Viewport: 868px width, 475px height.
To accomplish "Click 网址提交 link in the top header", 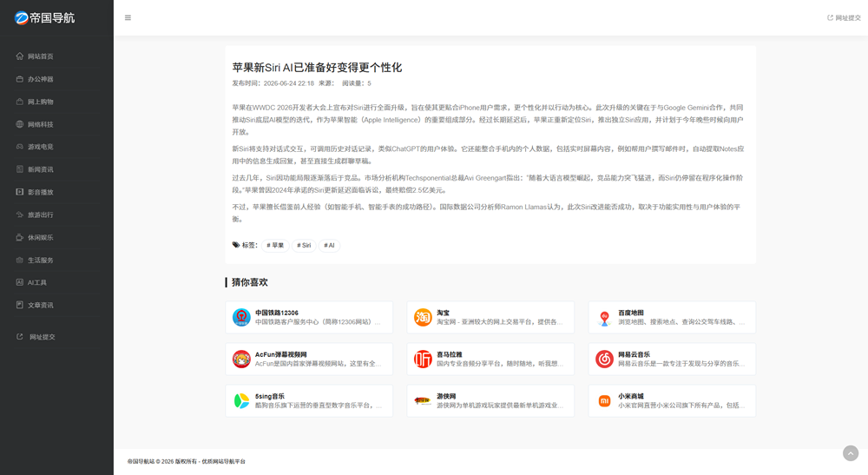I will point(845,17).
